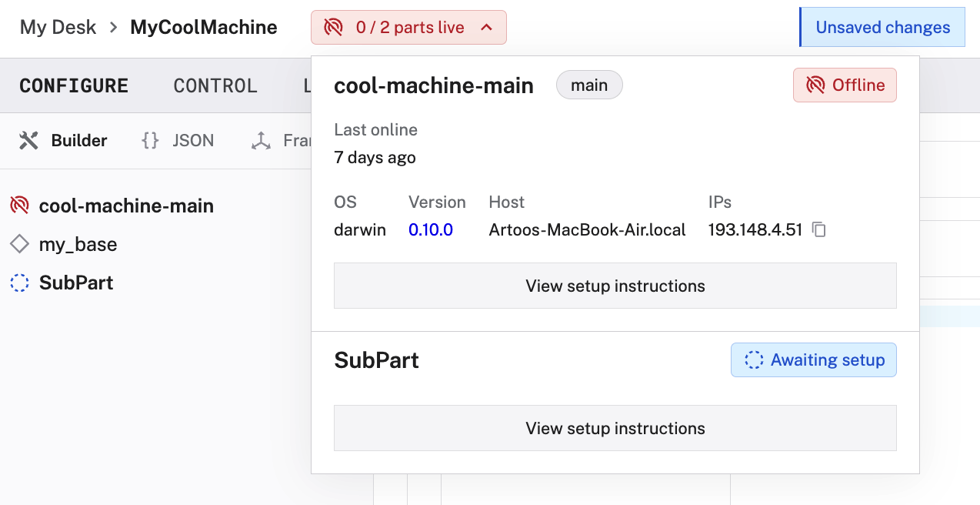Open version 0.10.0 release link
The width and height of the screenshot is (980, 505).
tap(431, 229)
